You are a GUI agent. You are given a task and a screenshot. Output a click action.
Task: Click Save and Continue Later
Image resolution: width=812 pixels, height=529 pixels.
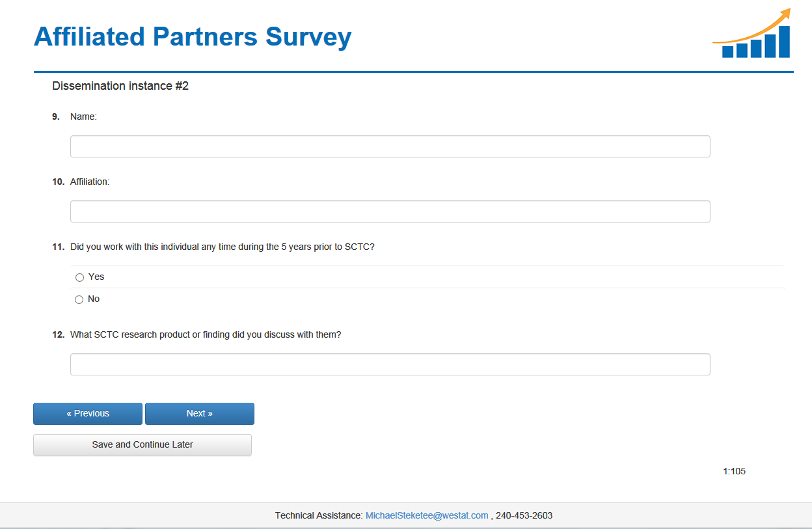click(142, 445)
